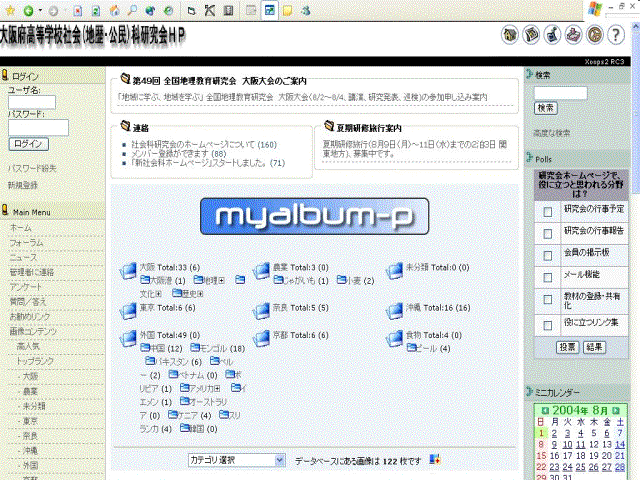Screen dimensions: 640x480
Task: Stop loading with the red X page icon
Action: 78,11
